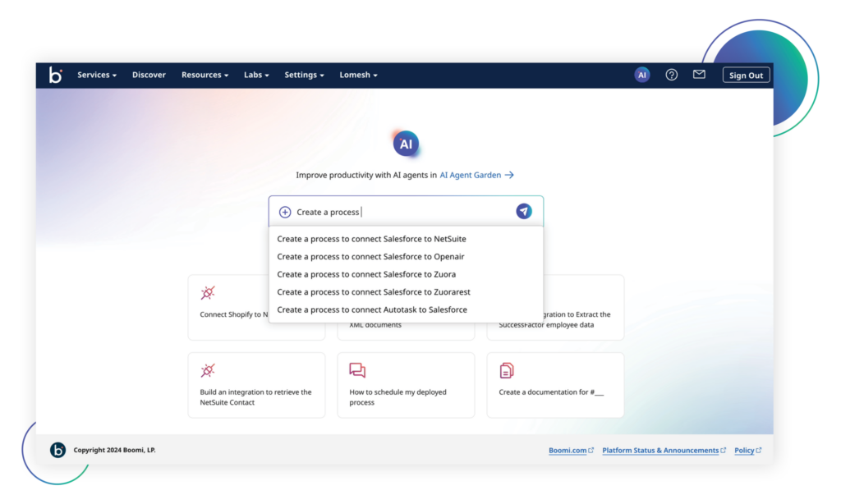841x504 pixels.
Task: Click the chat icon on schedule process card
Action: tap(356, 369)
